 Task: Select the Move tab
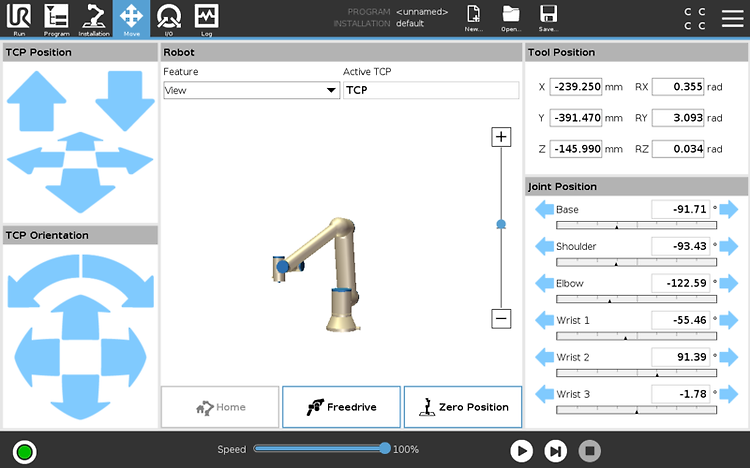pos(132,19)
